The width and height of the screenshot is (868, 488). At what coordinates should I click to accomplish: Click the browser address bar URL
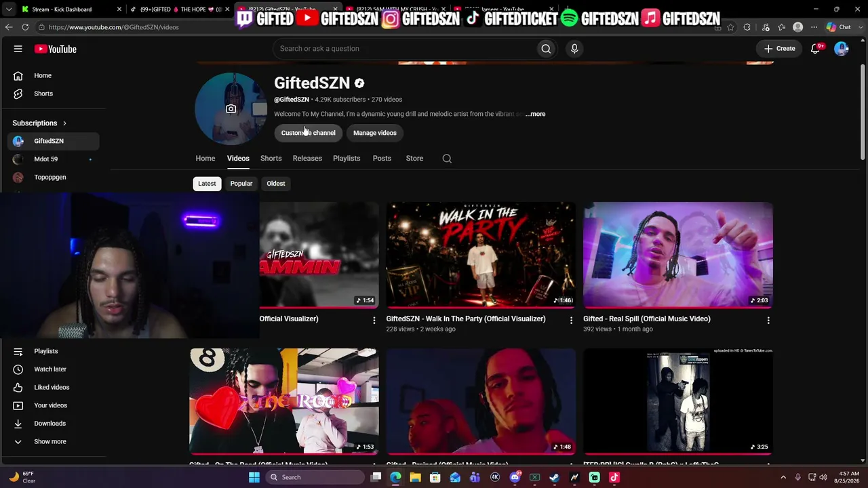click(114, 27)
